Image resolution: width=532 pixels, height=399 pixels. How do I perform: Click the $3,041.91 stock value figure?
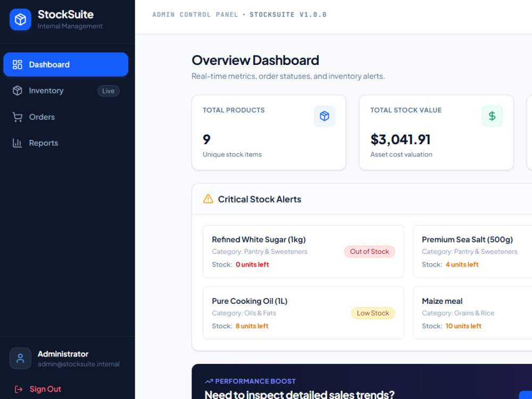[401, 139]
